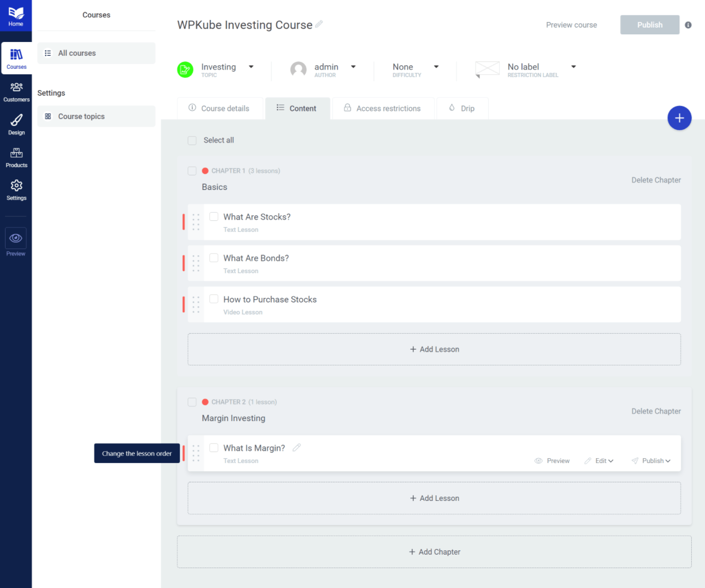The height and width of the screenshot is (588, 705).
Task: Select the What Is Margin? checkbox
Action: pos(214,448)
